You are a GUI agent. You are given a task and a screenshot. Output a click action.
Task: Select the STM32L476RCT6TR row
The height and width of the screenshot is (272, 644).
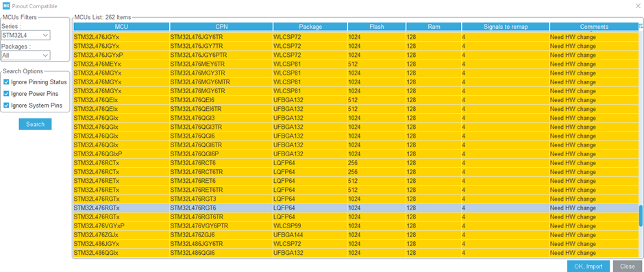point(356,172)
